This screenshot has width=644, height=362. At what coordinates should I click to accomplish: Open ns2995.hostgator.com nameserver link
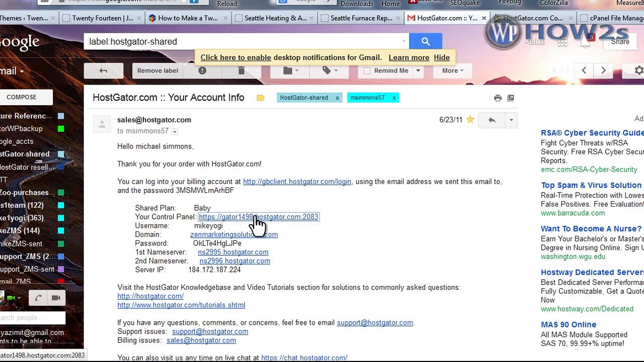coord(233,252)
